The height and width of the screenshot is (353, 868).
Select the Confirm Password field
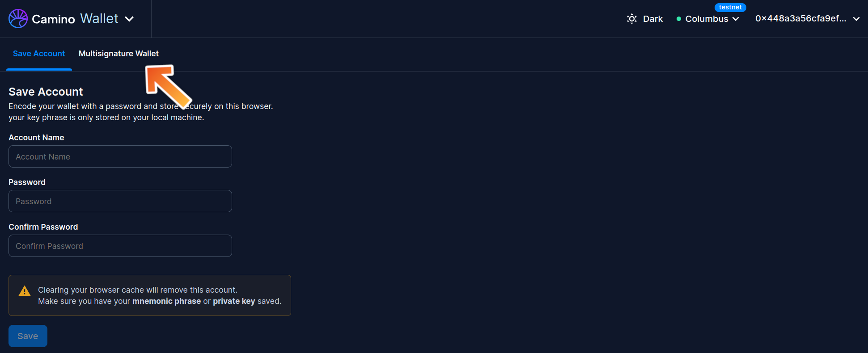click(120, 246)
